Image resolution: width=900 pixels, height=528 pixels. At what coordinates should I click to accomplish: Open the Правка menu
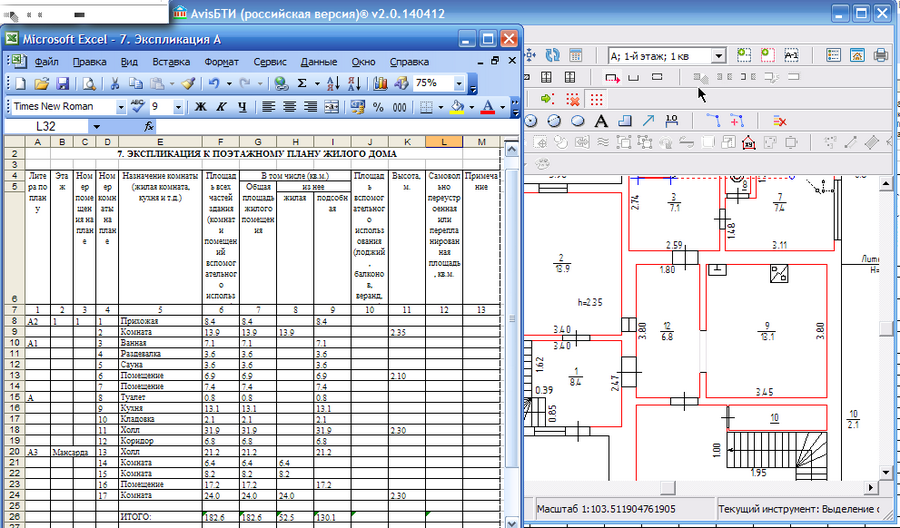(90, 61)
